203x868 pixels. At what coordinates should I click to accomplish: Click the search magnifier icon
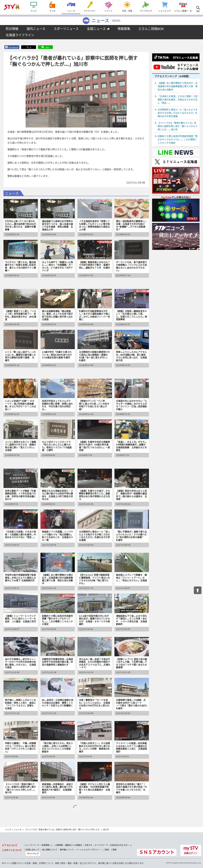point(198,8)
